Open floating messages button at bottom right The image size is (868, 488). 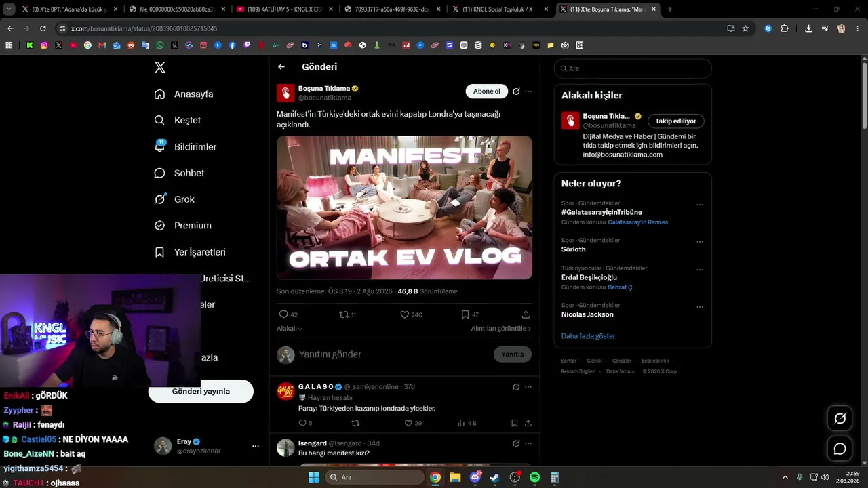coord(840,449)
